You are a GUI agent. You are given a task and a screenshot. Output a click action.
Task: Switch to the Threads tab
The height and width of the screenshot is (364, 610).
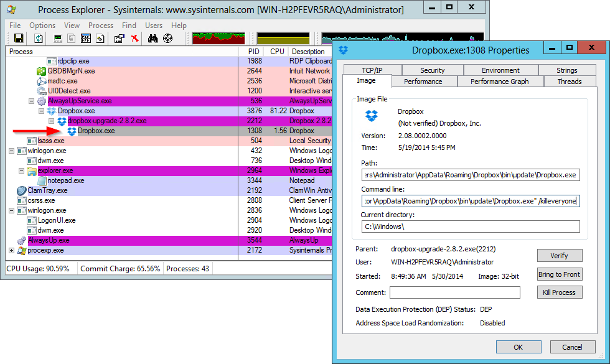click(569, 82)
